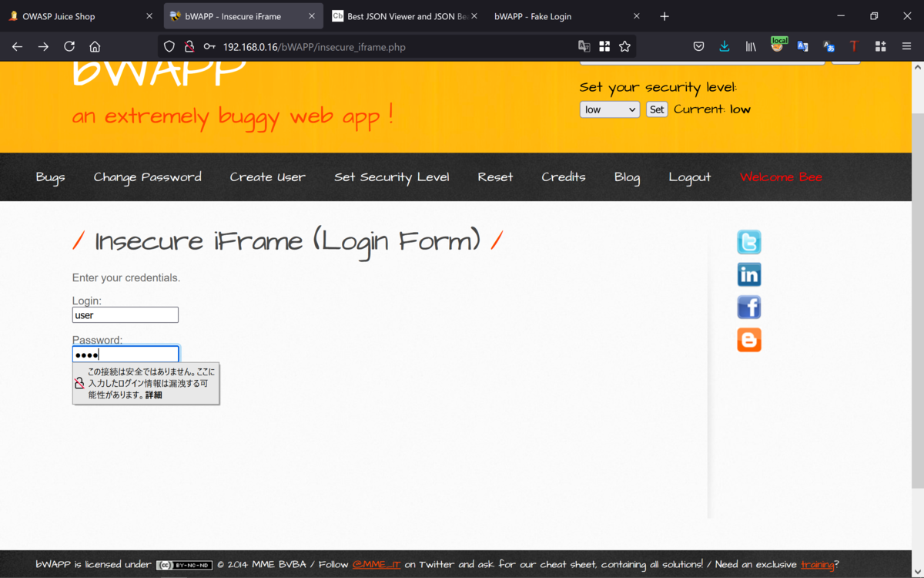Open insecure connection lock icon info
924x578 pixels.
click(189, 47)
